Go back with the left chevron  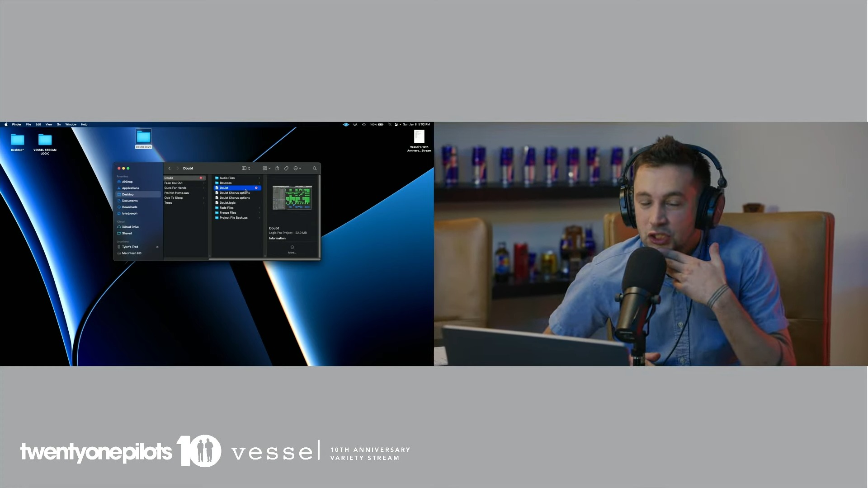[170, 168]
